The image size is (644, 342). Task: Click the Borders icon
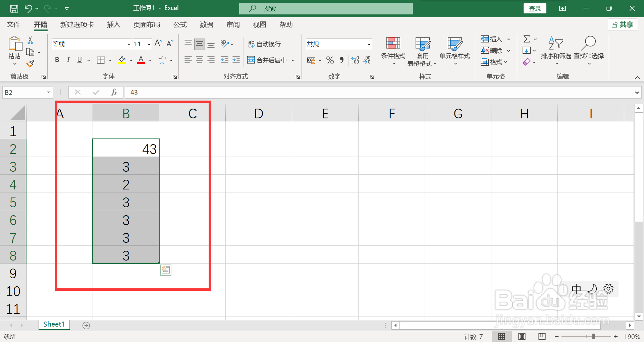[x=101, y=60]
